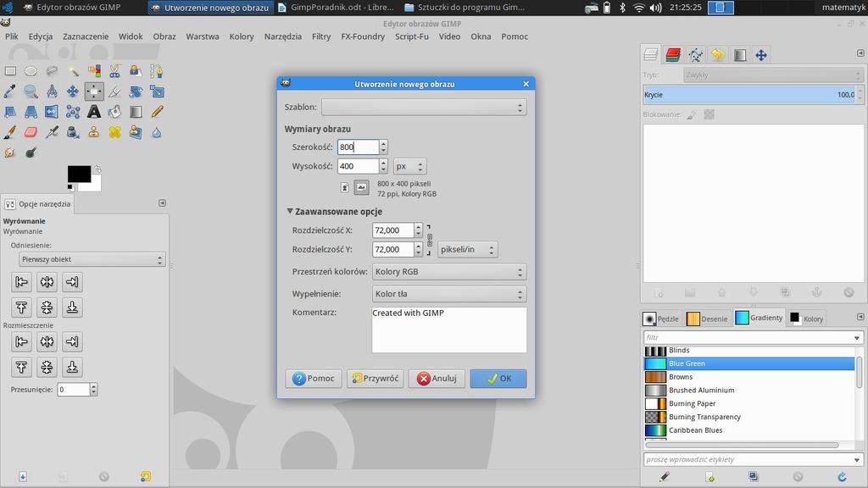Align left edge in Wyrównanie section

(x=21, y=282)
